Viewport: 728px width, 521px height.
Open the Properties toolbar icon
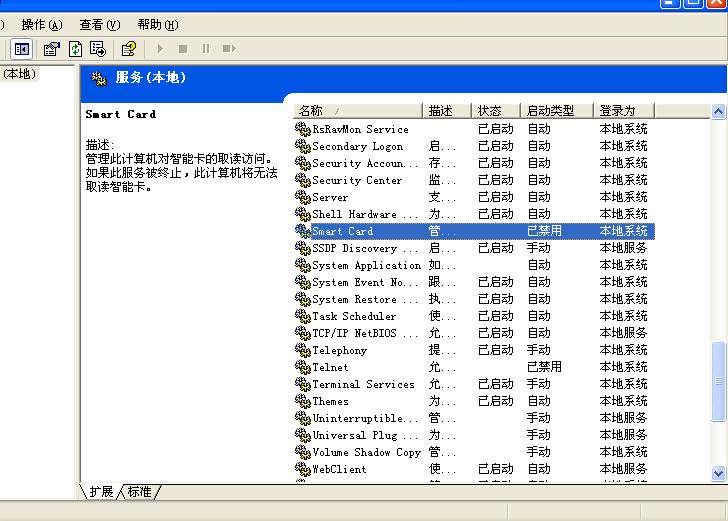pos(52,48)
